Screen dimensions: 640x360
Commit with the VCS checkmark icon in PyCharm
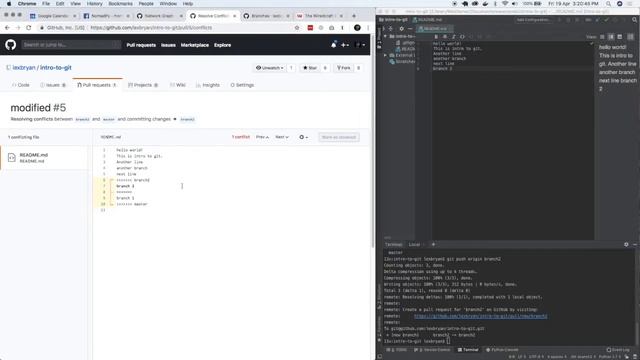[606, 20]
